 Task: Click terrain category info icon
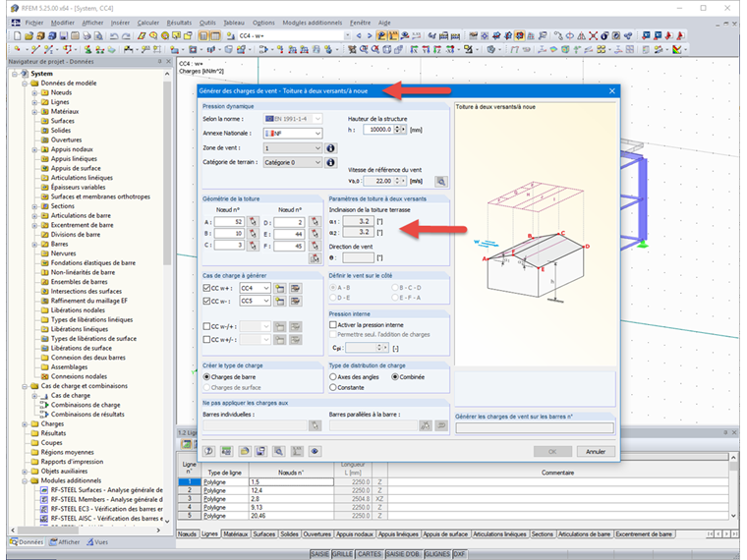[x=330, y=162]
